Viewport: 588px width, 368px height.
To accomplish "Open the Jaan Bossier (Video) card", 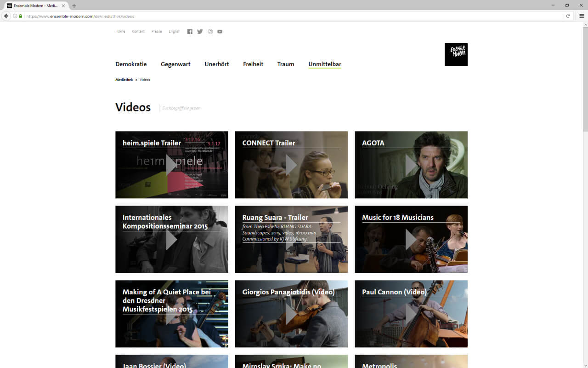I will point(172,361).
